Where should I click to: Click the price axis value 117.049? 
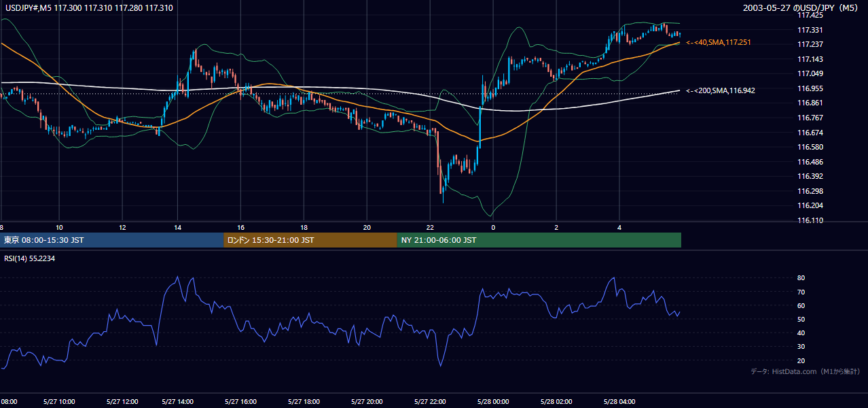click(x=811, y=73)
